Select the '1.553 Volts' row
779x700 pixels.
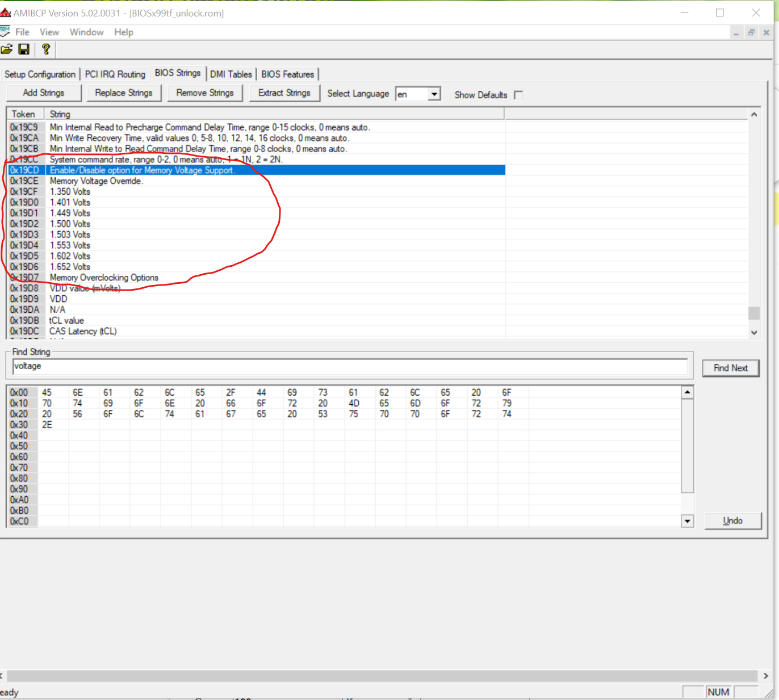pyautogui.click(x=257, y=246)
